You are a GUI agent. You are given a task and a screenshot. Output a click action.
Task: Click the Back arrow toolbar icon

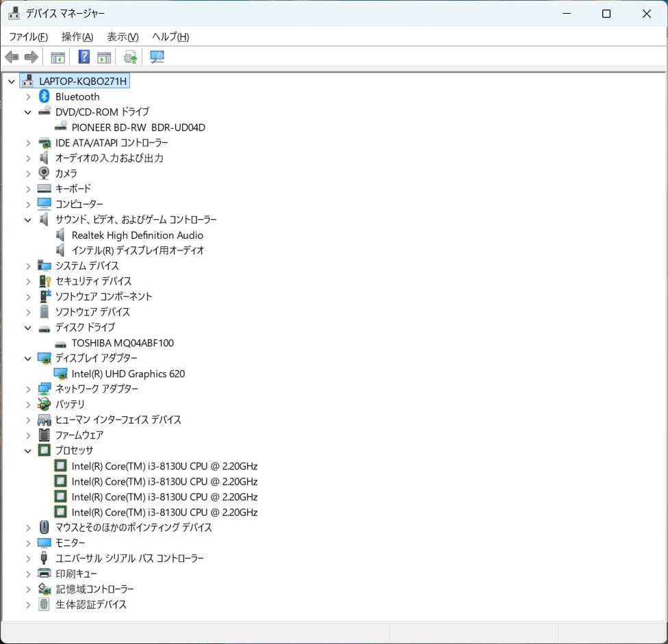(12, 57)
